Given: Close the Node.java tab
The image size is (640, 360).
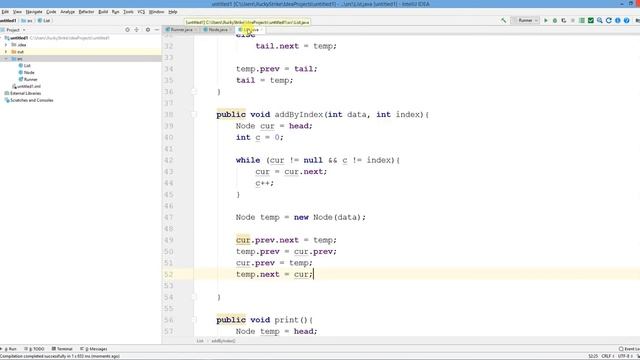Looking at the screenshot, I should (x=231, y=30).
